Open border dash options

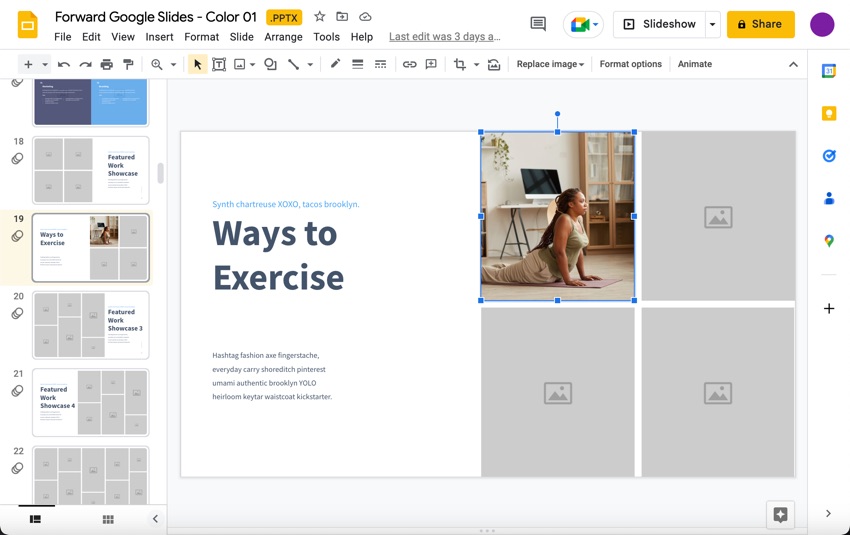(381, 65)
